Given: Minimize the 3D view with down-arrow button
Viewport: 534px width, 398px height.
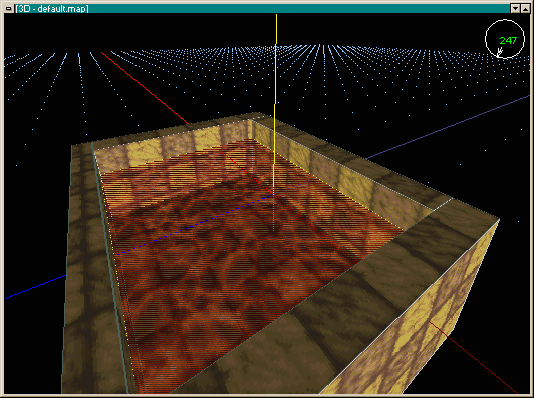Looking at the screenshot, I should (x=516, y=9).
